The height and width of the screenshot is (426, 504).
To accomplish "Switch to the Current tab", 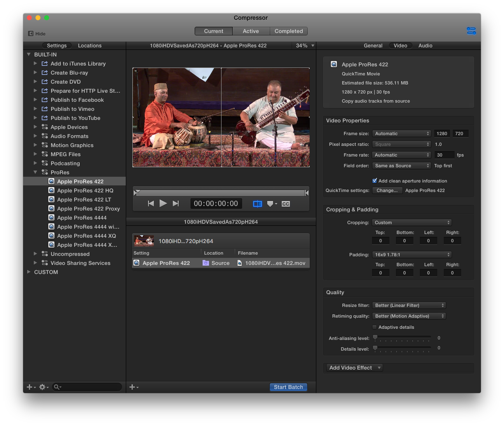I will [214, 31].
